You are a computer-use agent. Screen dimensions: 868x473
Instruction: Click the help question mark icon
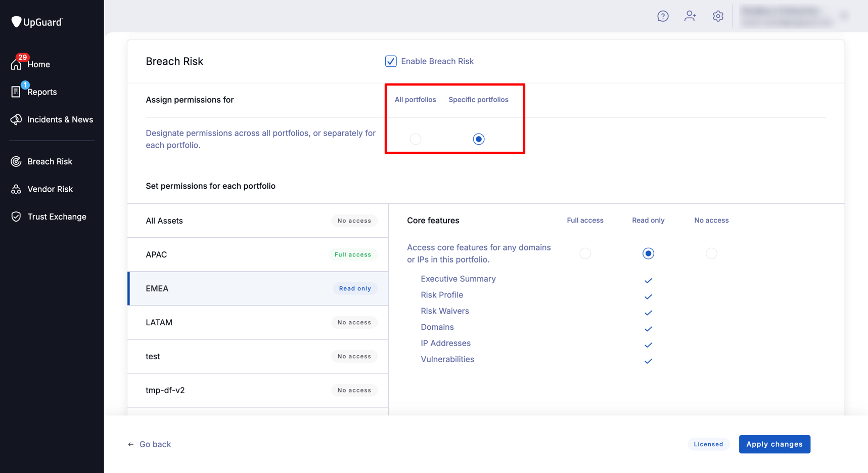tap(663, 16)
